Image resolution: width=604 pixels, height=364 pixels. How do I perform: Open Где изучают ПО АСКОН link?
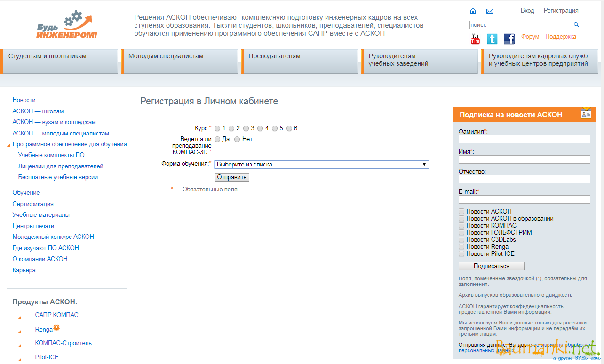point(46,248)
